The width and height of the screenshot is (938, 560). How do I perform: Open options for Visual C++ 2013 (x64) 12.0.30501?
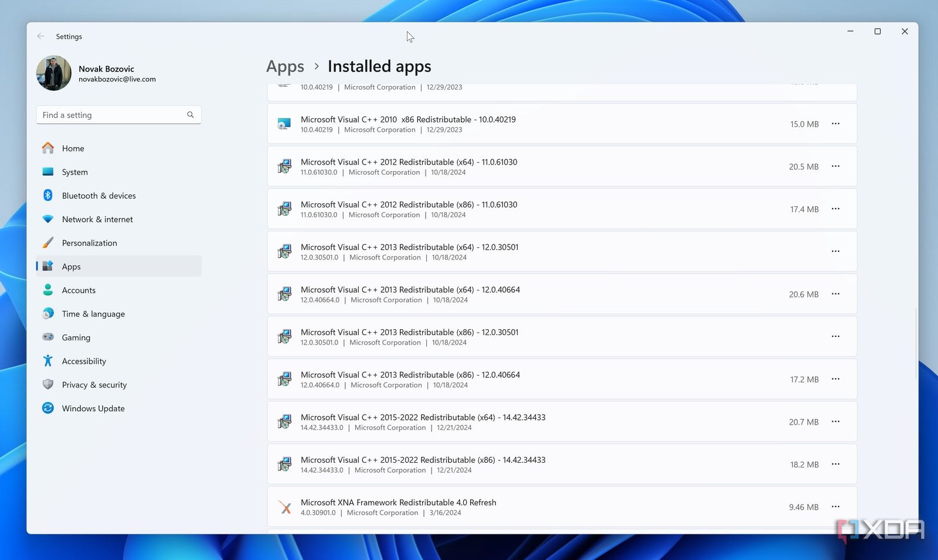click(x=835, y=251)
